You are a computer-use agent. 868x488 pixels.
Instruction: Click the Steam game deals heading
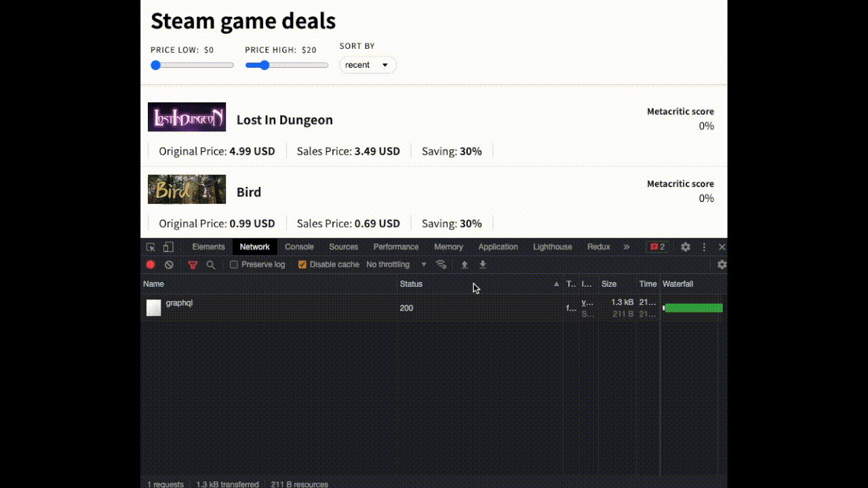pos(243,21)
